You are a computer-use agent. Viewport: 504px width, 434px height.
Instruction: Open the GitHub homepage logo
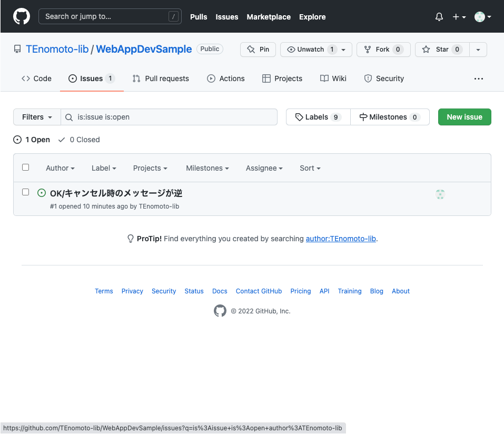click(x=22, y=16)
